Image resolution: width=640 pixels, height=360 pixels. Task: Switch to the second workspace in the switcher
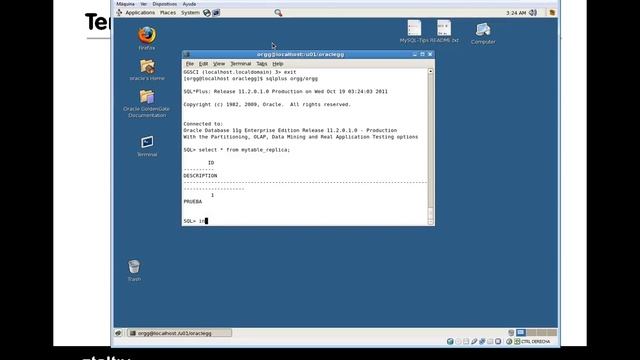(x=531, y=333)
